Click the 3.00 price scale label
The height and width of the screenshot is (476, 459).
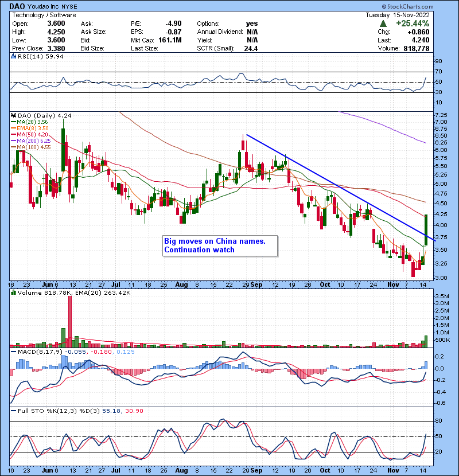(441, 278)
